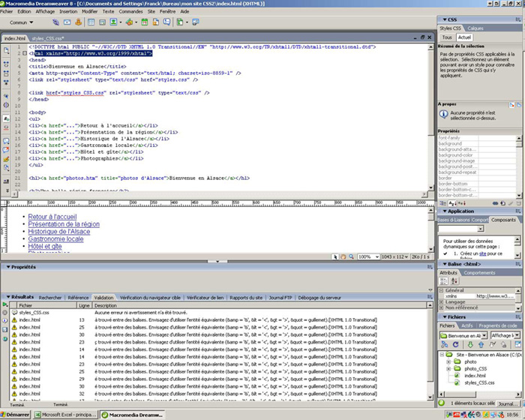
Task: Open the Fenêtre menu
Action: 167,11
